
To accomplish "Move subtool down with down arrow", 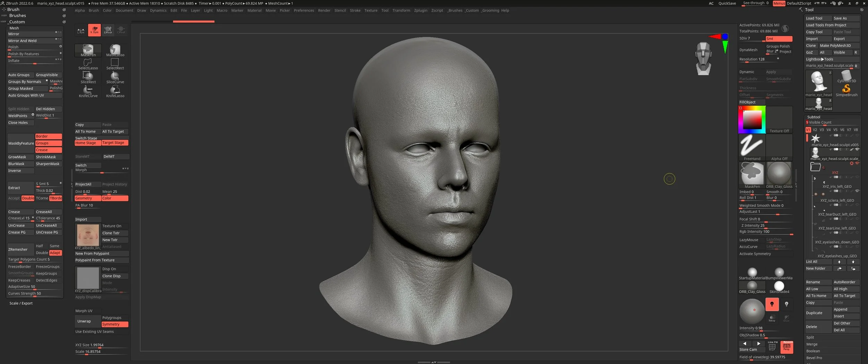I will [x=853, y=262].
